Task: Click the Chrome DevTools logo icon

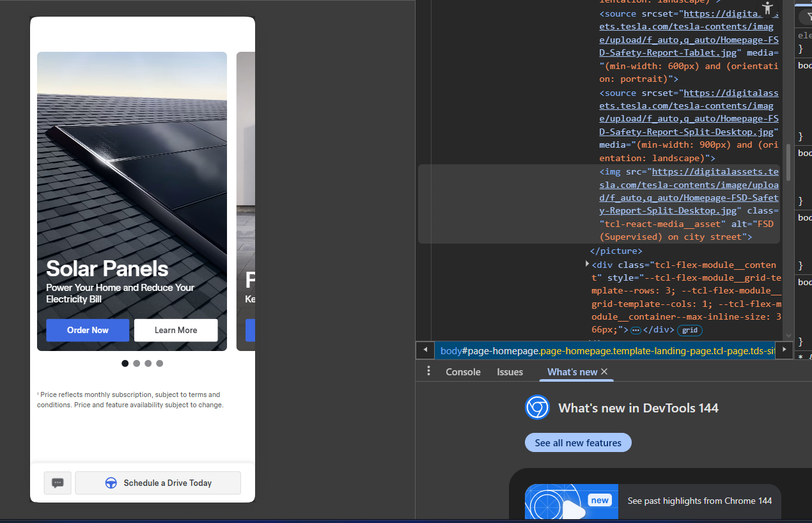Action: [537, 408]
